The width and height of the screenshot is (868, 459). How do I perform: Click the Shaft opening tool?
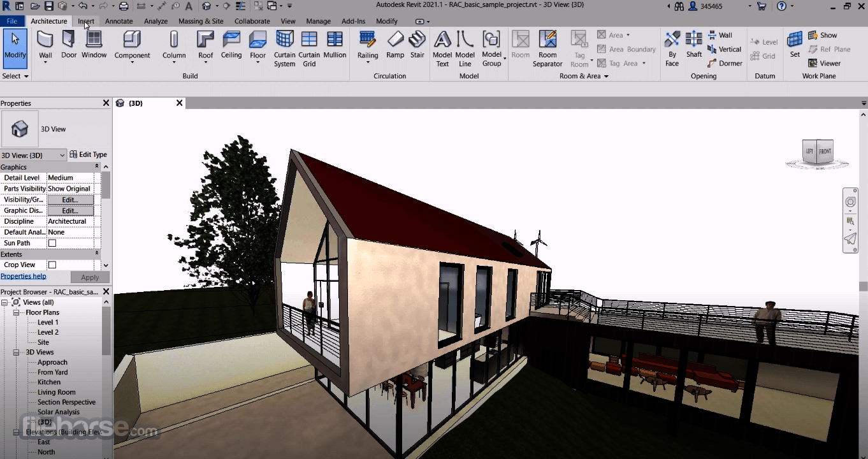pyautogui.click(x=694, y=45)
